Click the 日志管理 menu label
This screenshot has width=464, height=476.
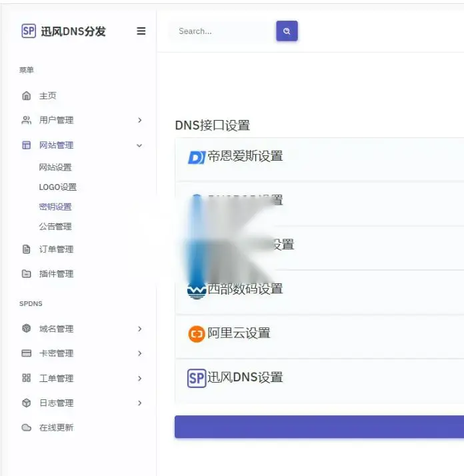56,403
